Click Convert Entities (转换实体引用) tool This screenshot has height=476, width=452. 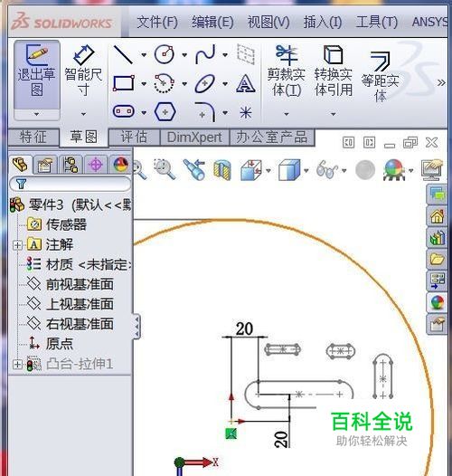333,71
